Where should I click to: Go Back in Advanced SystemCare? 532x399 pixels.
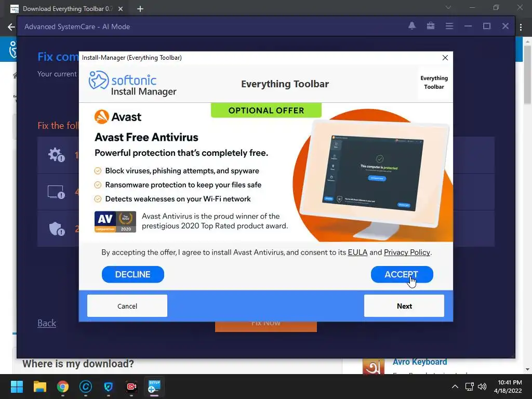tap(47, 323)
